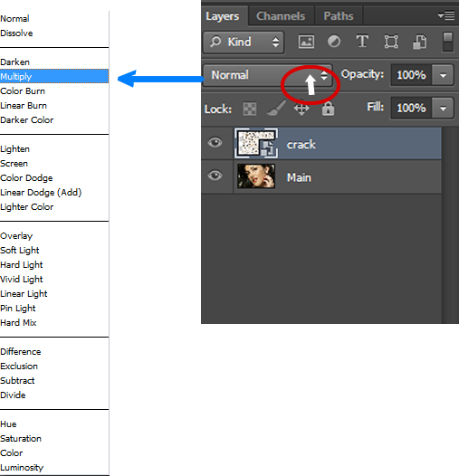Choose Lighter Color blend mode
Screen dimensions: 459x476
[x=27, y=207]
